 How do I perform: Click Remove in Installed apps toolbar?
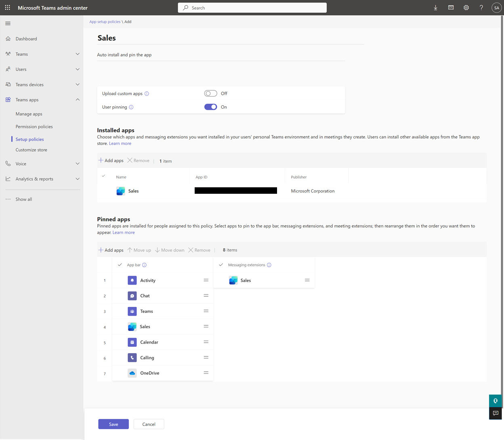tap(138, 161)
